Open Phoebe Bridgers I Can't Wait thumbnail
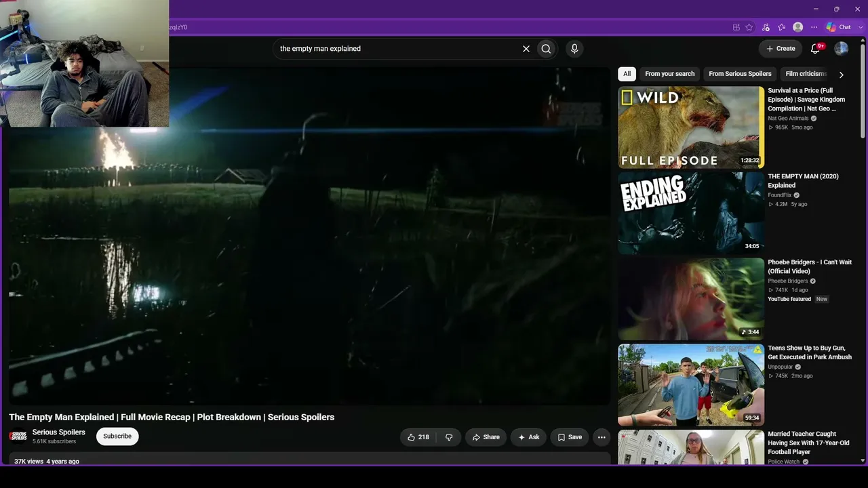The width and height of the screenshot is (868, 488). coord(691,299)
